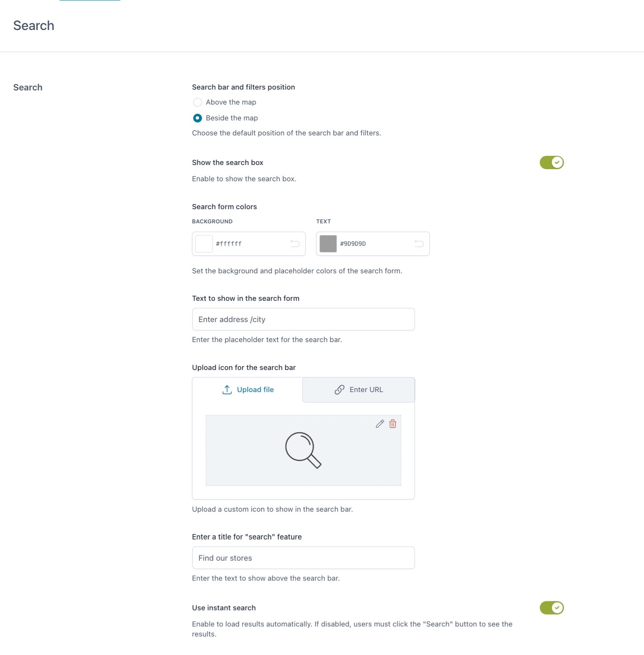
Task: Select the Above the map radio option
Action: [197, 102]
